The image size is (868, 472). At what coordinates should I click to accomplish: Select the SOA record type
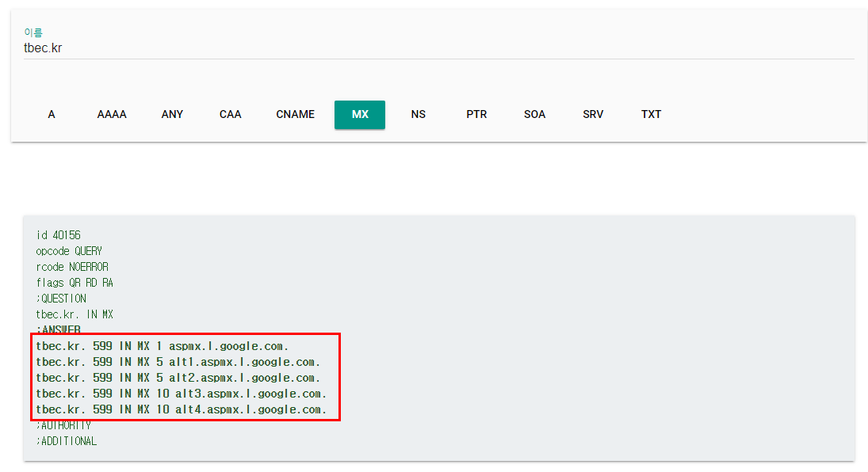tap(535, 115)
